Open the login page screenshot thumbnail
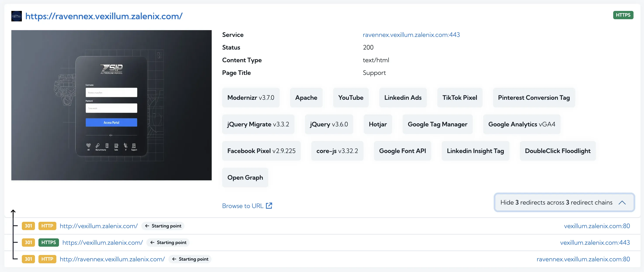The width and height of the screenshot is (644, 272). 111,105
